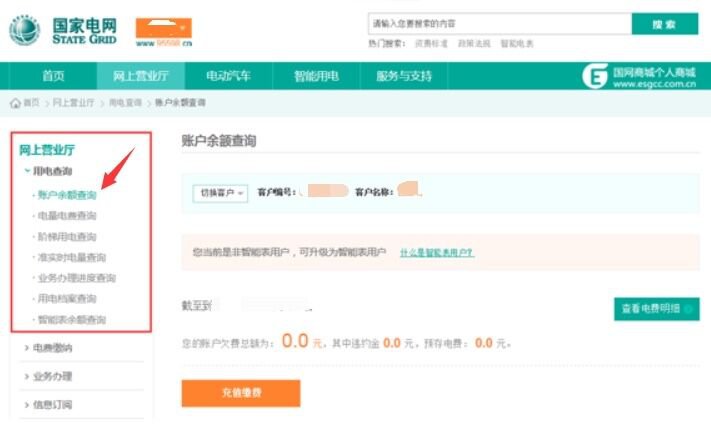The height and width of the screenshot is (443, 711).
Task: Open 阶梯用电查询 sidebar item
Action: tap(66, 236)
